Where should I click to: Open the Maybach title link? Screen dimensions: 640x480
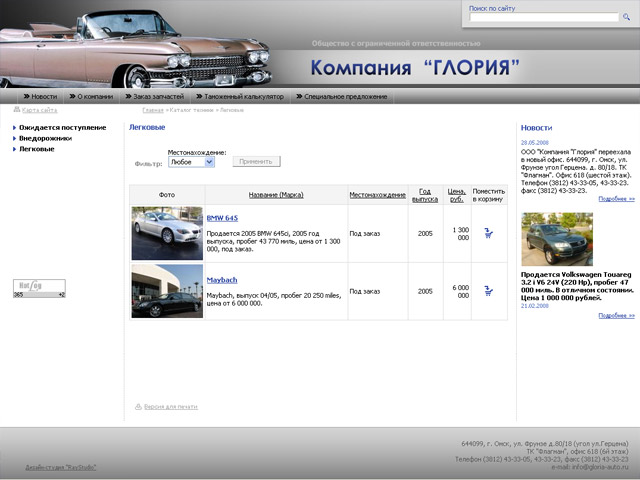(222, 280)
